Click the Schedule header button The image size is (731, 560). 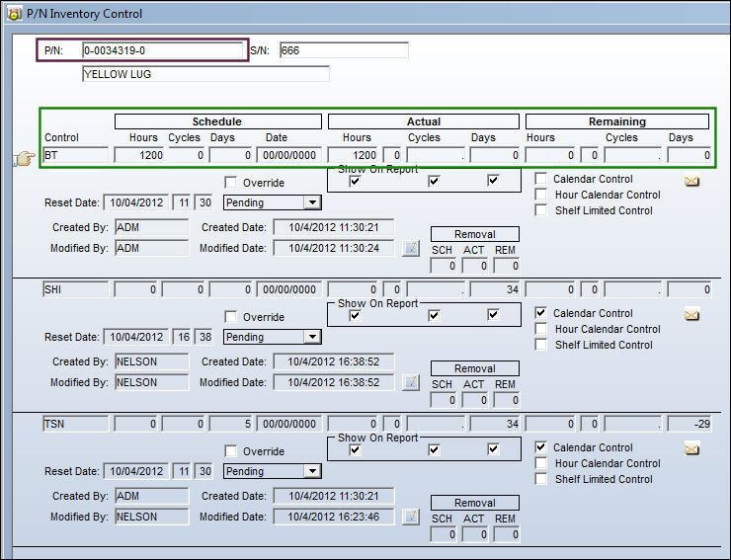tap(217, 121)
